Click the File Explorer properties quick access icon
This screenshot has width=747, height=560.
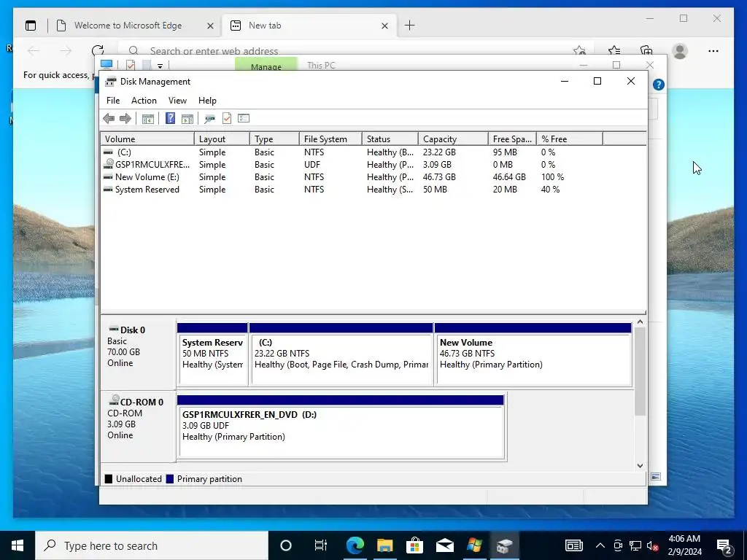tap(131, 65)
